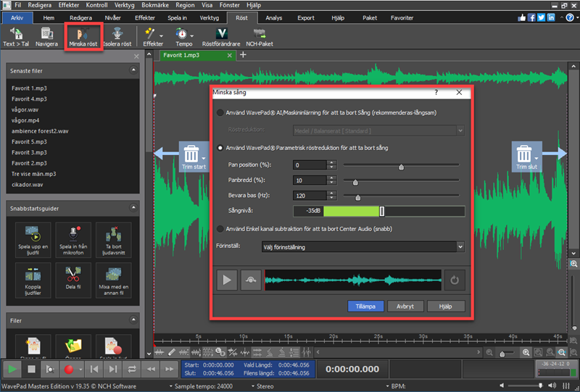
Task: Open the Sample tempo dropdown in status bar
Action: pyautogui.click(x=202, y=386)
